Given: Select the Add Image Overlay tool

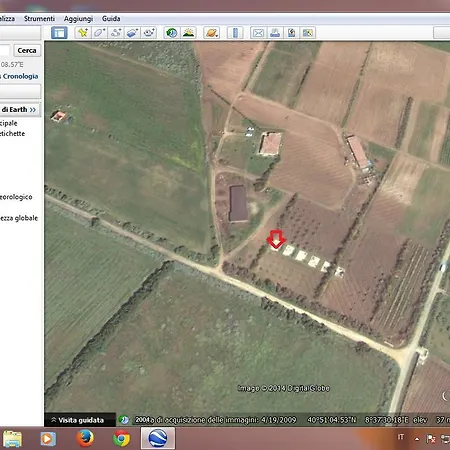Looking at the screenshot, I should pyautogui.click(x=132, y=33).
